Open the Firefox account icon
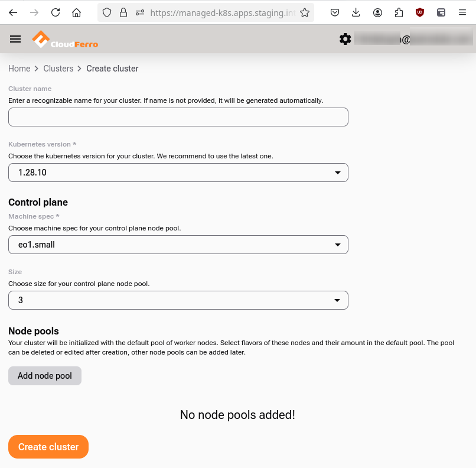Image resolution: width=476 pixels, height=468 pixels. [377, 12]
